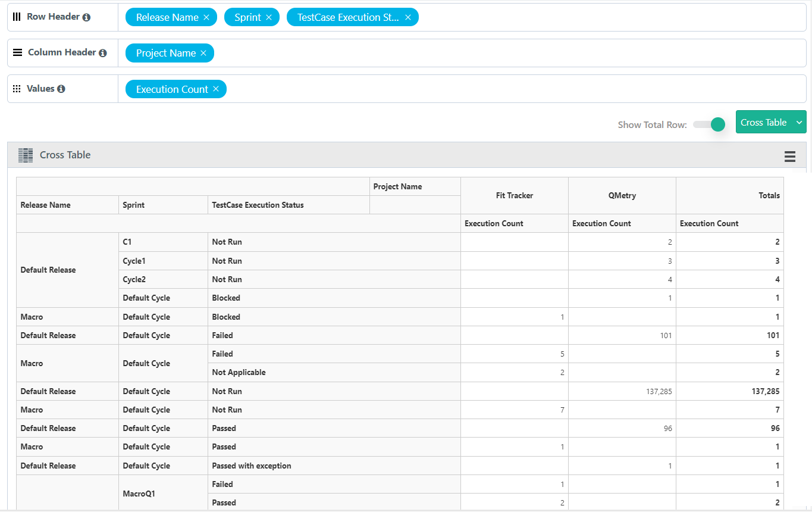
Task: Click Column Header info icon
Action: (103, 53)
